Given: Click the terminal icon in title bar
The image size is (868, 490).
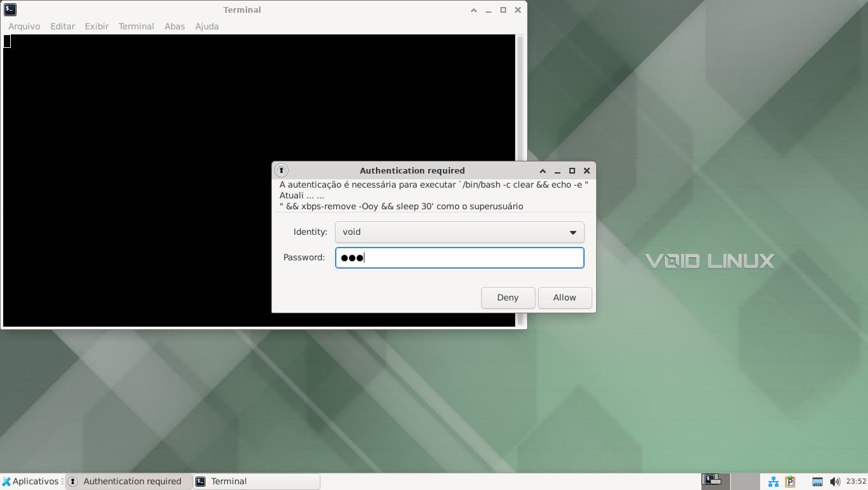Looking at the screenshot, I should pos(10,10).
